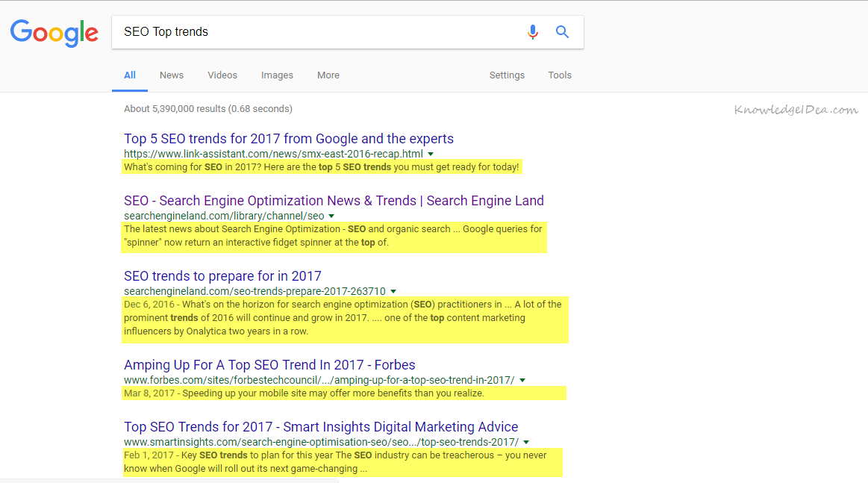Click the smartinsights.com URL text

point(322,442)
